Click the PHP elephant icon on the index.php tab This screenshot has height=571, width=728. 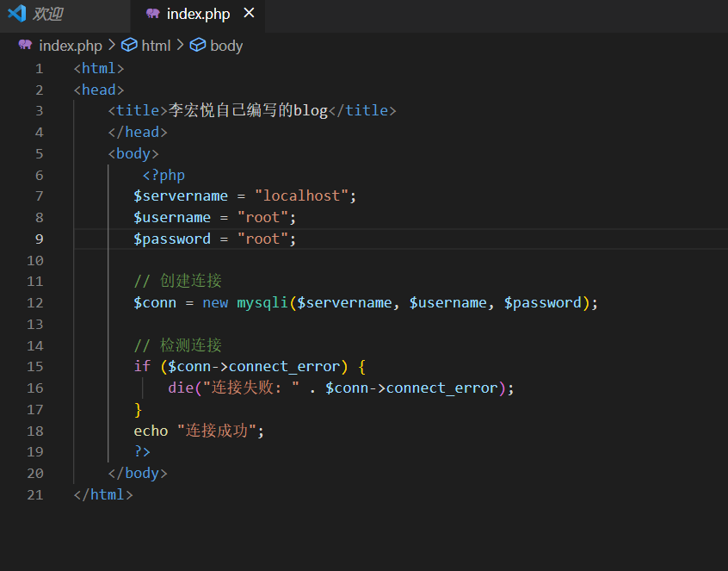tap(153, 14)
